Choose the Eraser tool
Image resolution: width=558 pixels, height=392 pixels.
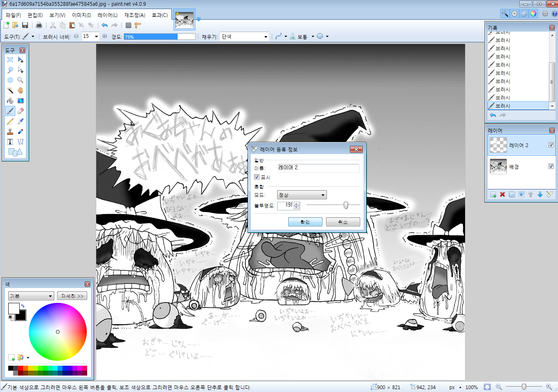[x=21, y=111]
